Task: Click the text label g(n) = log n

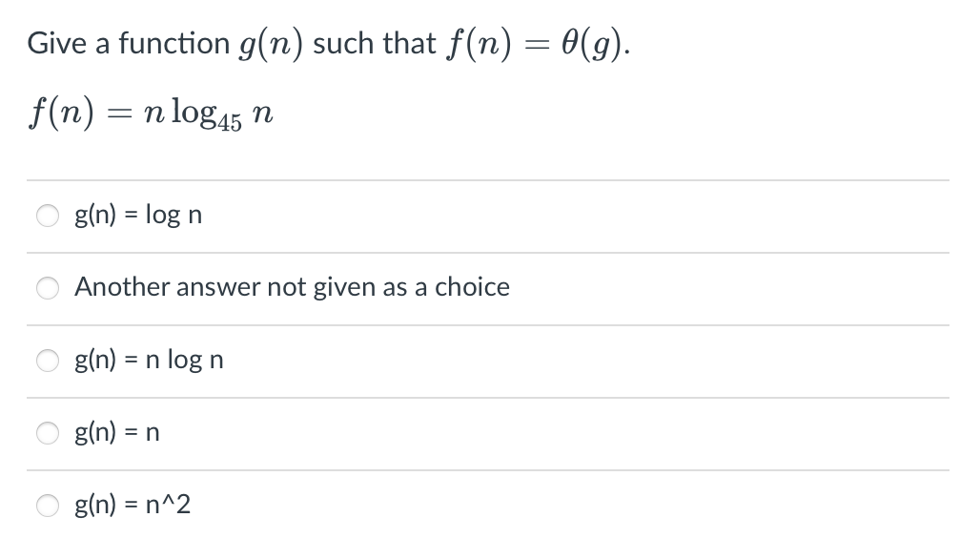Action: [x=137, y=215]
